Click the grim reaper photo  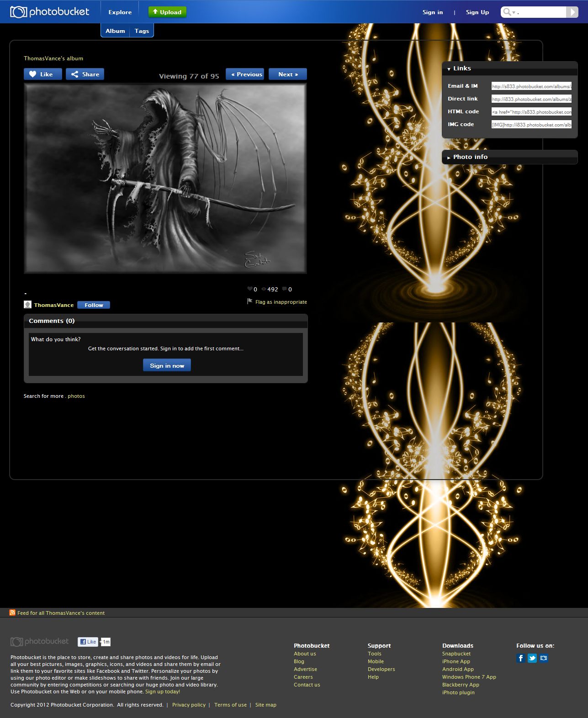165,178
